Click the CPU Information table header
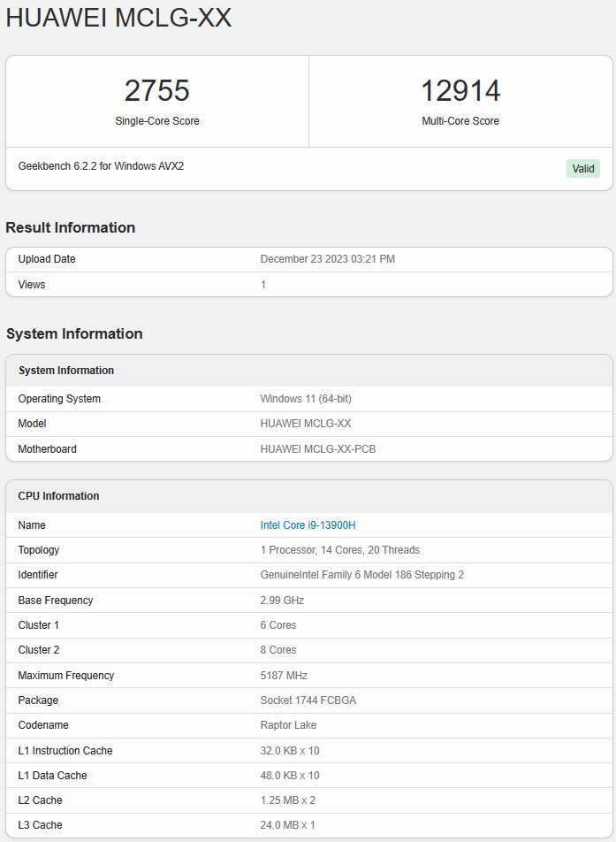This screenshot has height=842, width=616. (x=58, y=496)
